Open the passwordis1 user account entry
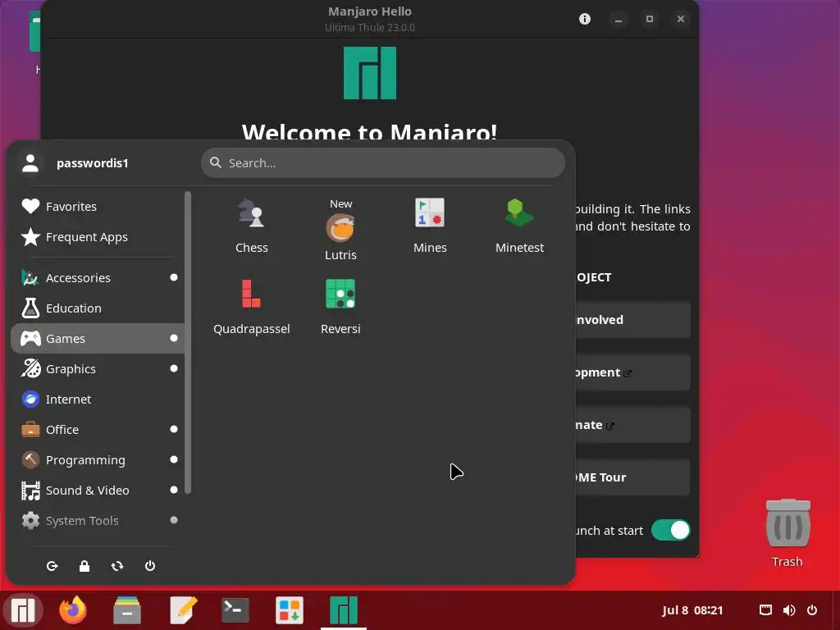This screenshot has height=630, width=840. [75, 163]
